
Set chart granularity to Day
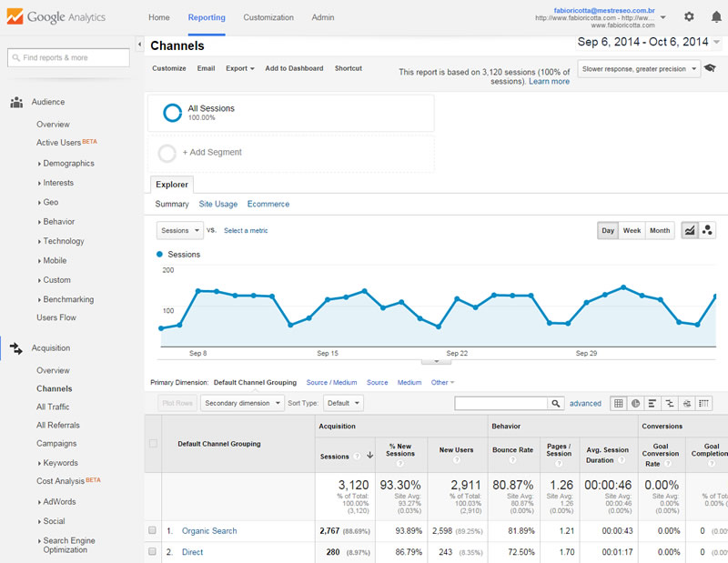click(x=608, y=230)
